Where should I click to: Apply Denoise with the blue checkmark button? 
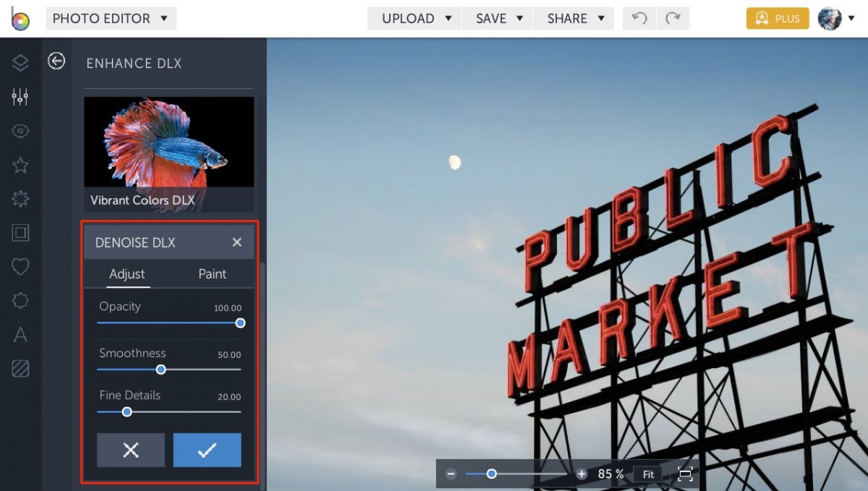pos(207,451)
